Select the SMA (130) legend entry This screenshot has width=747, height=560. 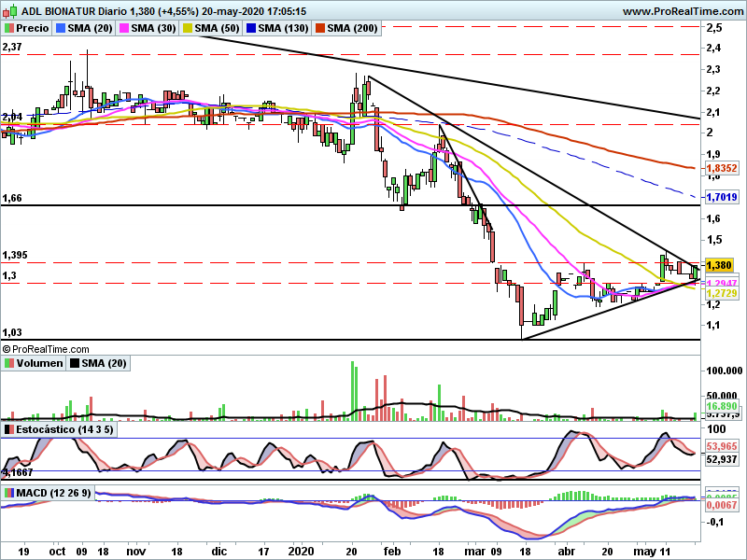276,28
